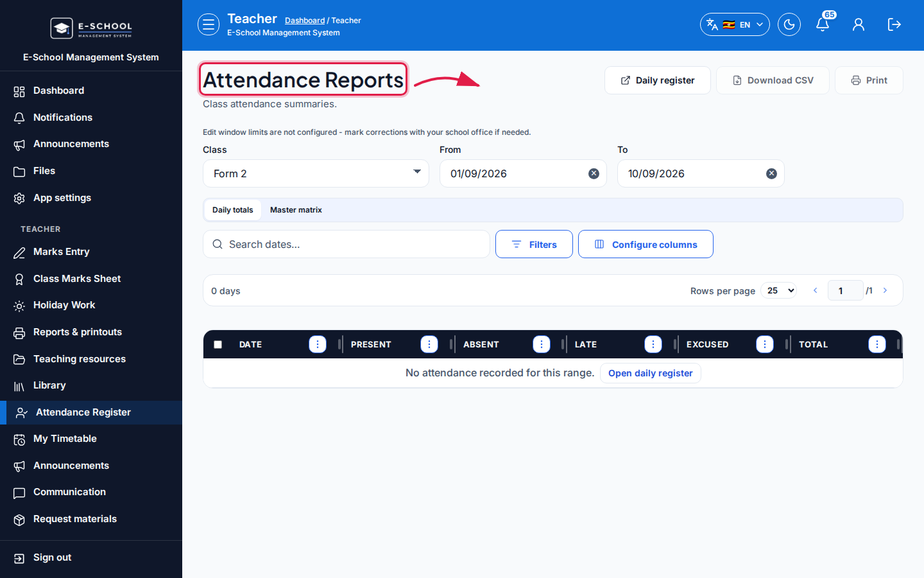
Task: Change Rows per page dropdown
Action: pos(779,290)
